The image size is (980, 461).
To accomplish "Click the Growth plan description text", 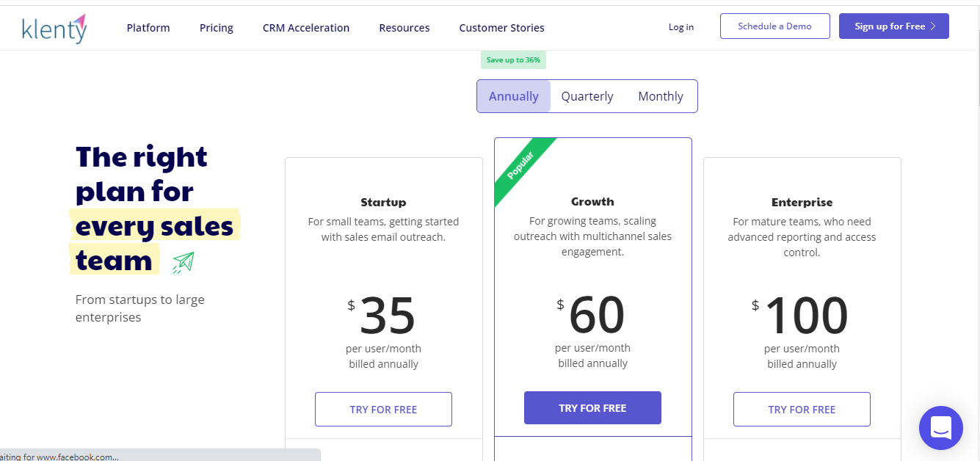I will [592, 236].
